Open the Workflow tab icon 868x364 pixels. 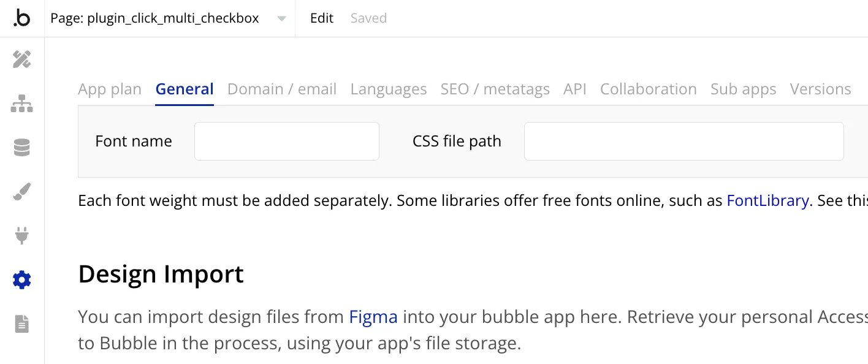tap(22, 104)
